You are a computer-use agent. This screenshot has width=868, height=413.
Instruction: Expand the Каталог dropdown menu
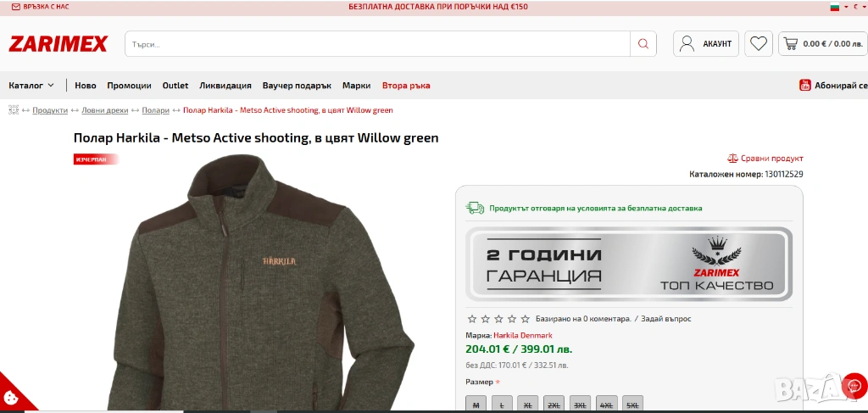coord(32,86)
